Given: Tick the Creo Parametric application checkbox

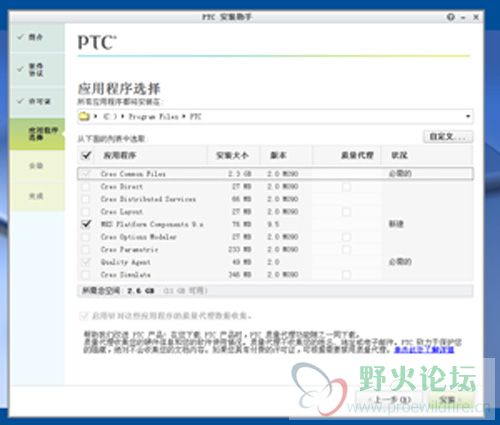Looking at the screenshot, I should pyautogui.click(x=86, y=249).
